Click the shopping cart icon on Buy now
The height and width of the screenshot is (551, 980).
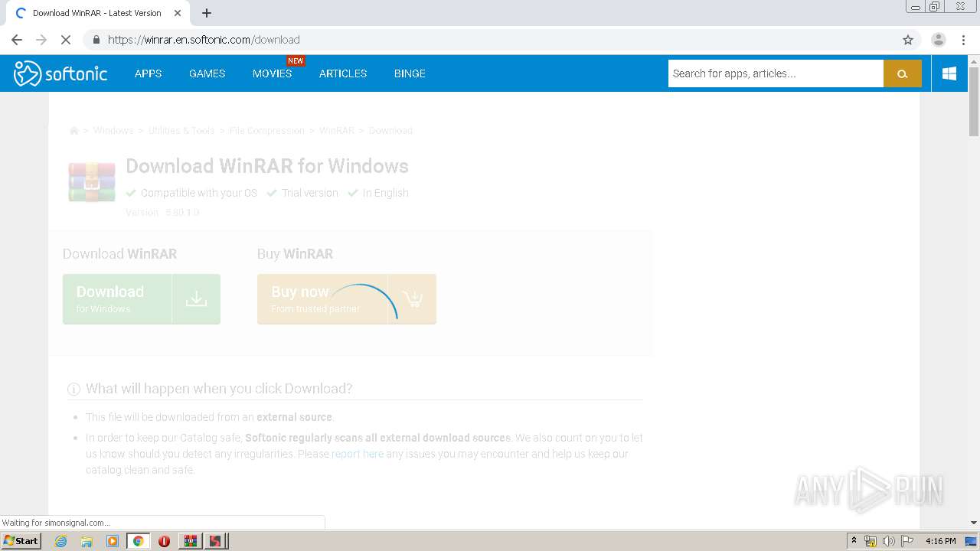(x=413, y=299)
